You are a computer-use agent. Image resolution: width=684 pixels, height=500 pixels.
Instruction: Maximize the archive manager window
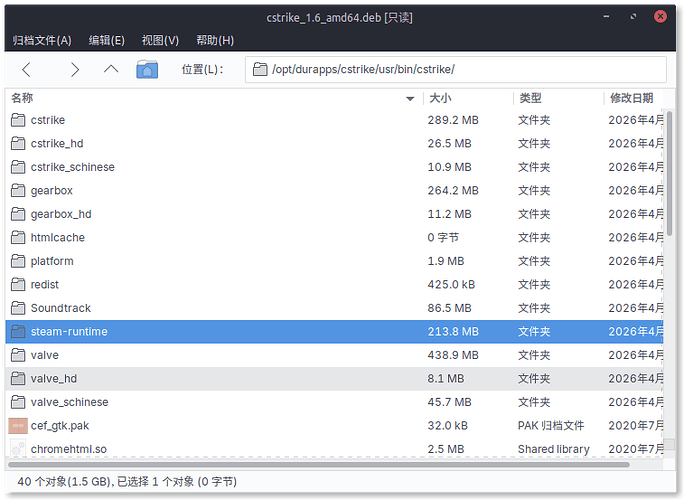[x=633, y=17]
